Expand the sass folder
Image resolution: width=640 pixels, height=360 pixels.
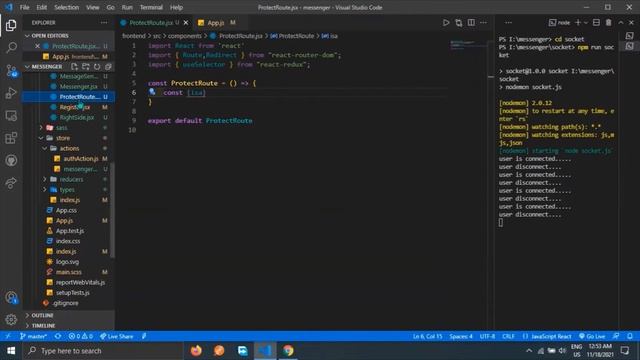point(62,128)
